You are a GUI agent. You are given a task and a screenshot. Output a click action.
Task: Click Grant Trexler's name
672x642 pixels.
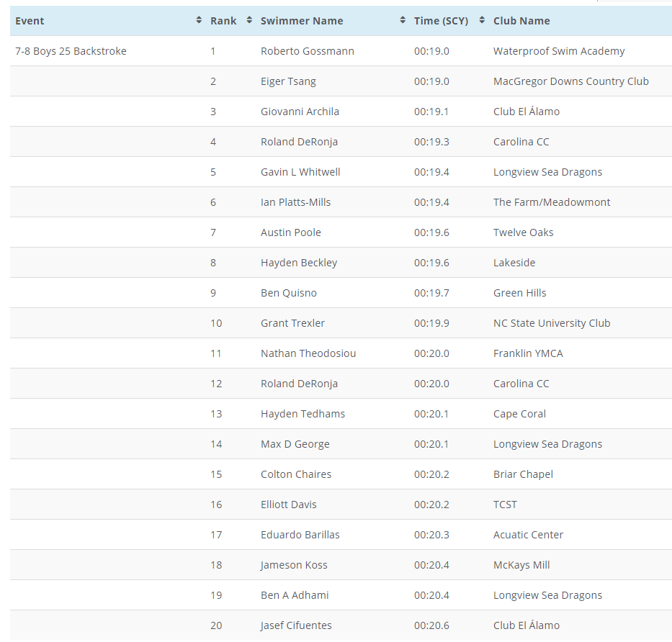click(x=292, y=323)
